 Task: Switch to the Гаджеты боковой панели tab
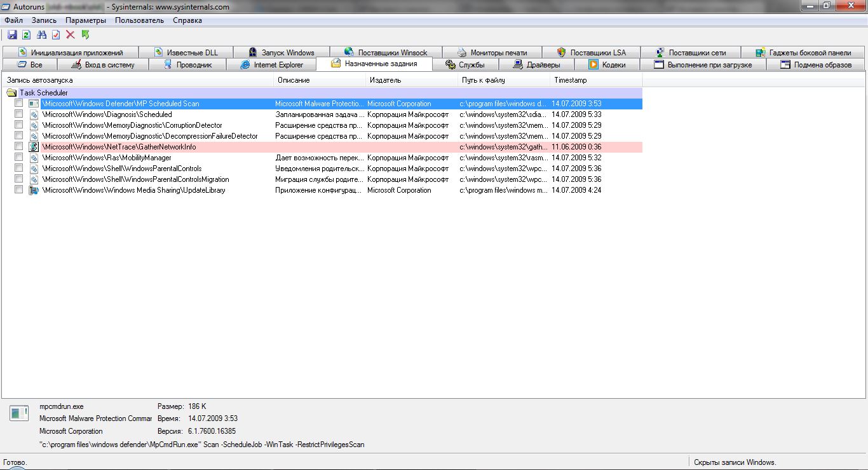coord(803,52)
